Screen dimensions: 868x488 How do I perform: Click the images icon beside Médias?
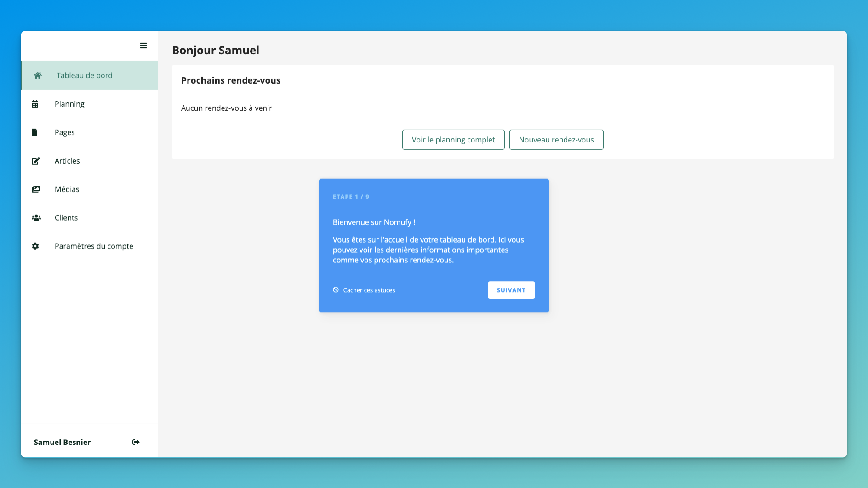tap(35, 189)
